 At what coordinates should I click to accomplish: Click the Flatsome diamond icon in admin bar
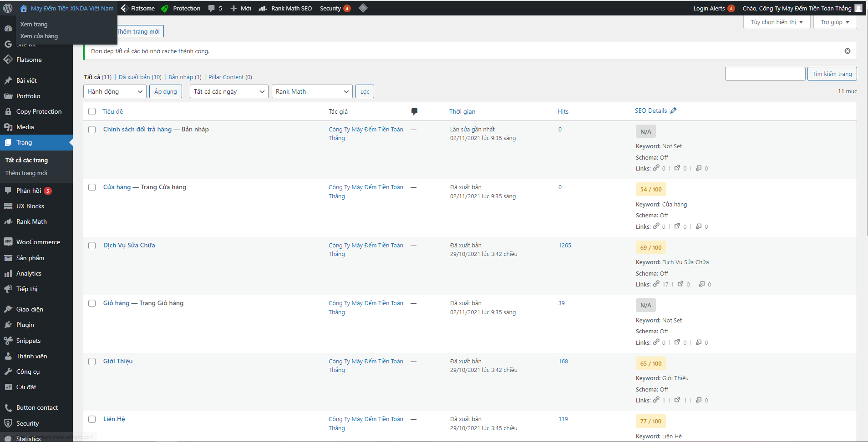[124, 8]
